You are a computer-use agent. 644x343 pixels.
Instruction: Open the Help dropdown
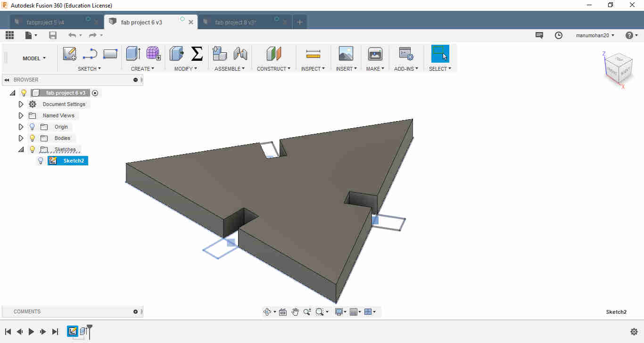tap(631, 35)
